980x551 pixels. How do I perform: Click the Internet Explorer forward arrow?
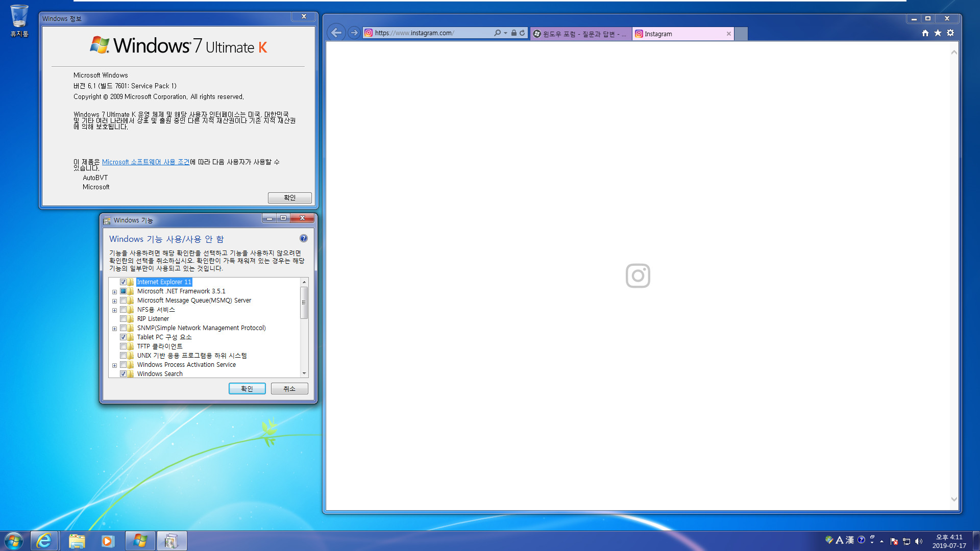point(354,33)
